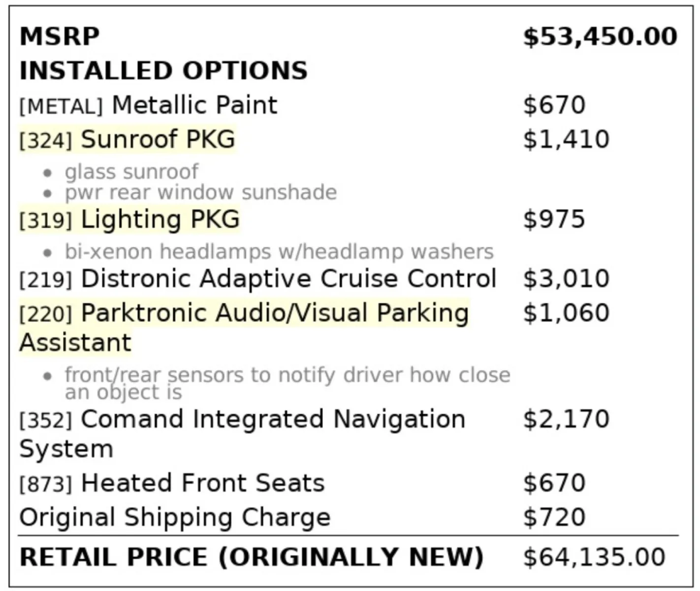Open Parktronic Audio/Visual Parking Assistant option
700x591 pixels.
pyautogui.click(x=275, y=314)
